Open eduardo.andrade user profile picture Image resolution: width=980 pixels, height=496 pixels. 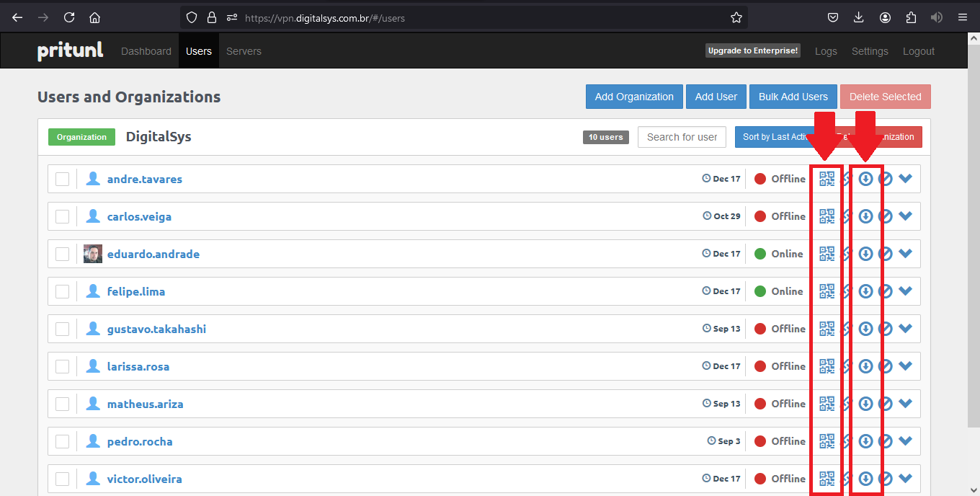coord(93,254)
